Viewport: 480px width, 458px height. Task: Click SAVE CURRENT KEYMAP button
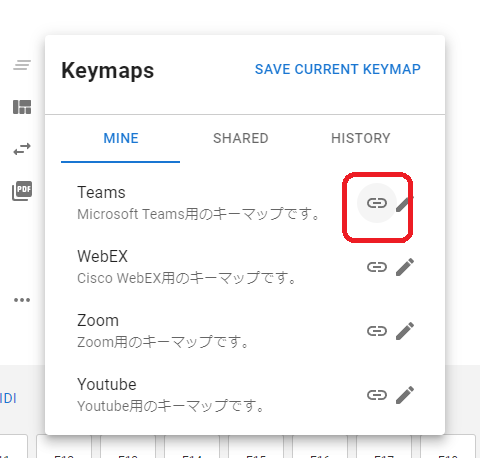338,69
